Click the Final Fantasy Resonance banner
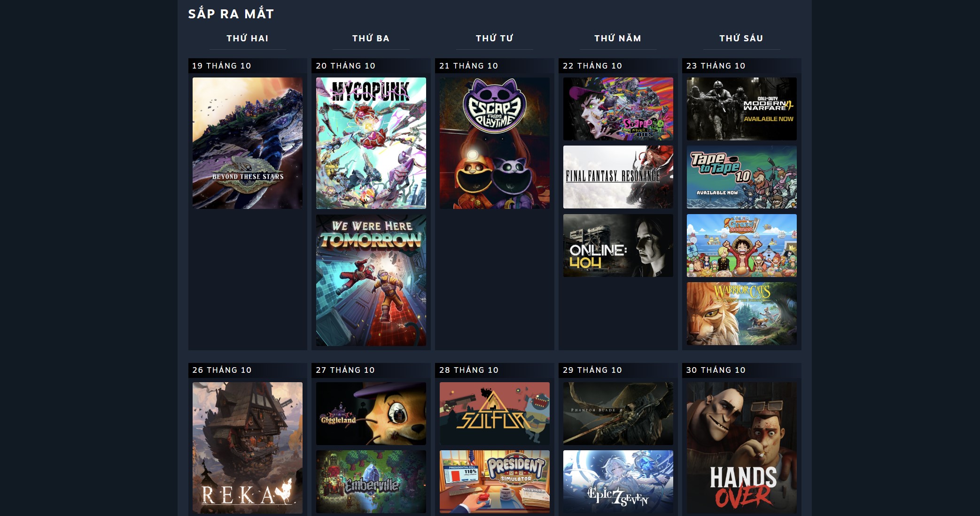The image size is (980, 516). pos(618,177)
